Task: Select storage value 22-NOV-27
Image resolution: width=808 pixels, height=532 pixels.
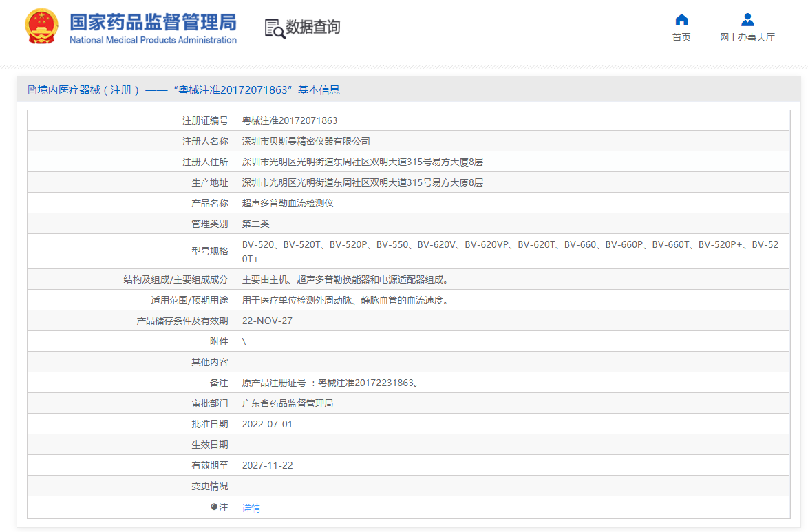Action: click(x=267, y=321)
